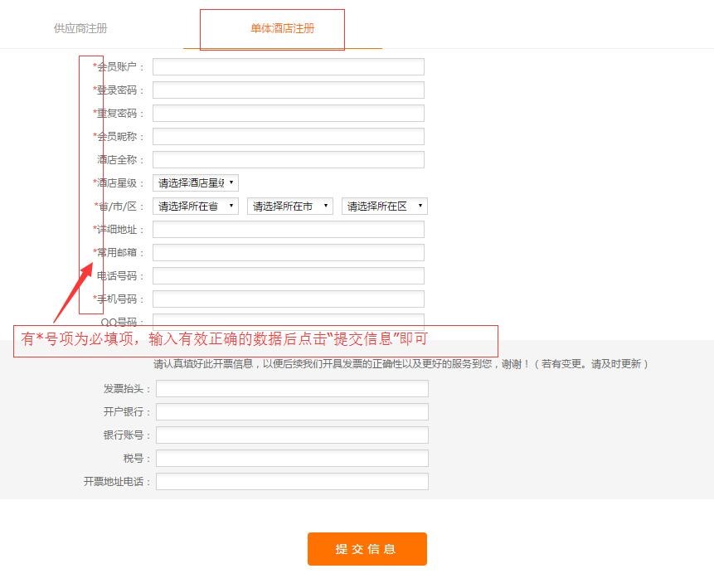
Task: Click into the 酒店全称 field
Action: click(x=288, y=160)
